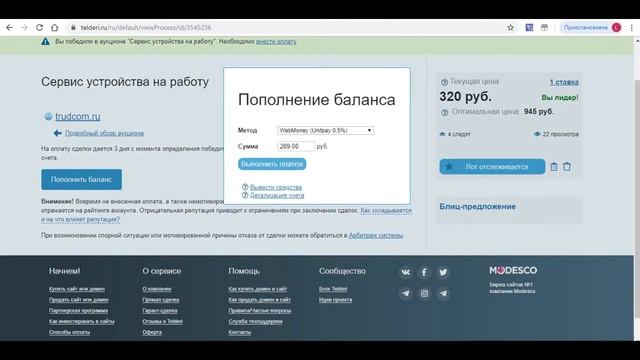Open footer link 'Идеи проекта'
The image size is (640, 360).
click(336, 300)
